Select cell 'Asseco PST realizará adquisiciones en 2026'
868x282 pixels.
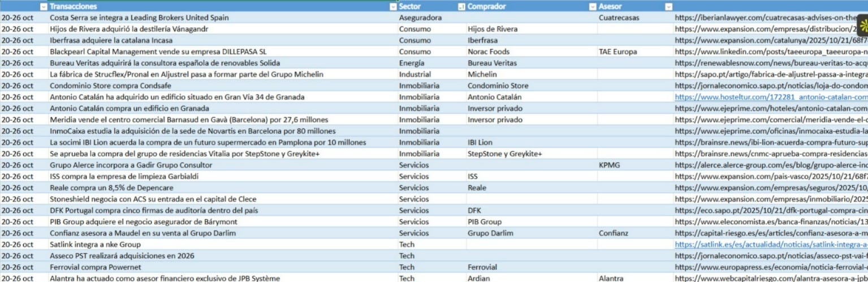click(x=223, y=255)
